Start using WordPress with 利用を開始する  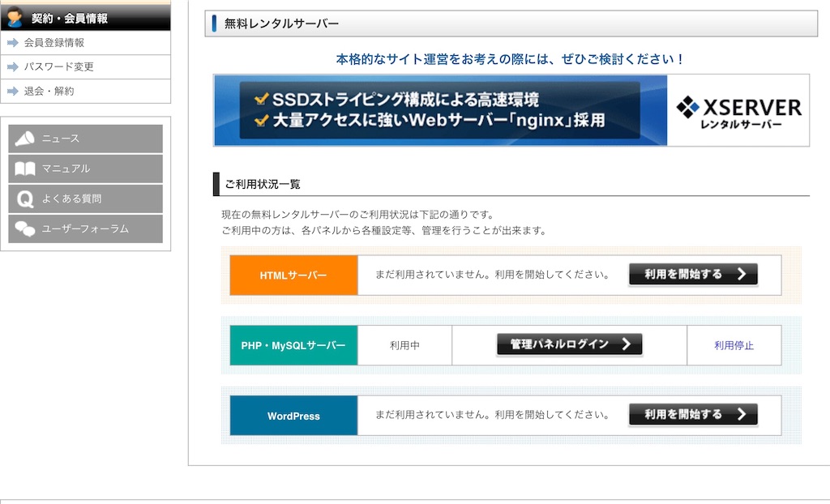coord(693,414)
